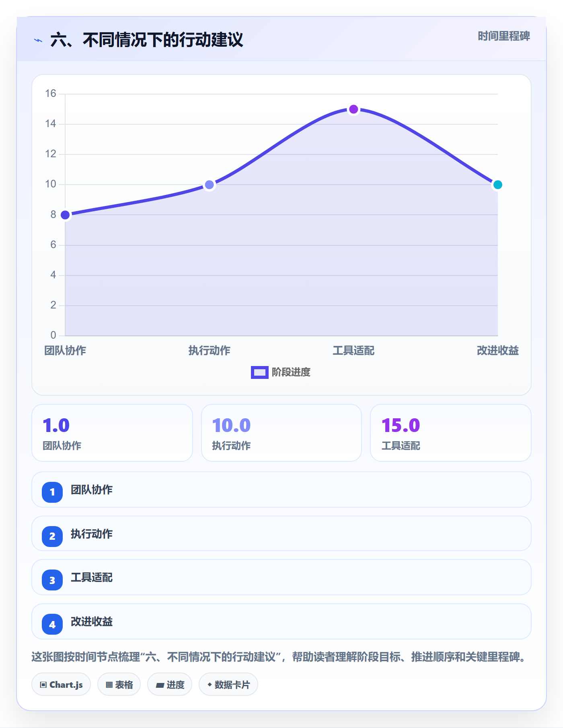This screenshot has width=563, height=728.
Task: Click the 表格 tag
Action: [119, 685]
